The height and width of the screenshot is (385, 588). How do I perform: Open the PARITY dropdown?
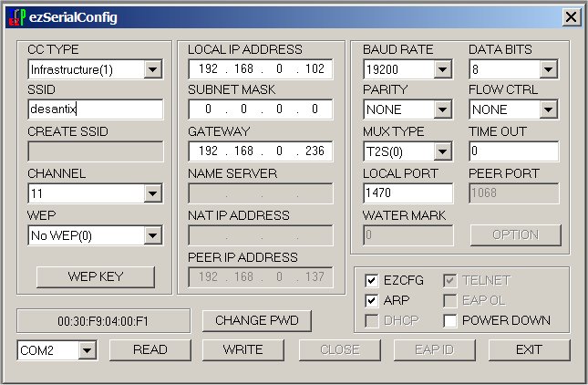442,109
